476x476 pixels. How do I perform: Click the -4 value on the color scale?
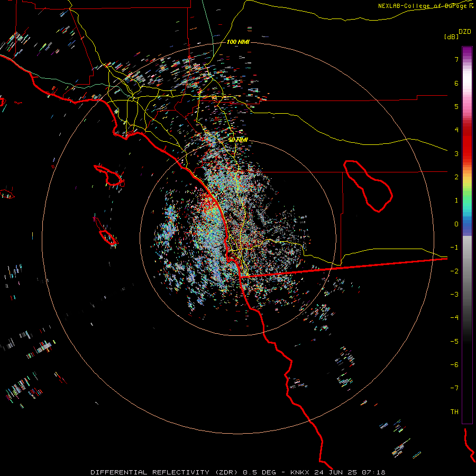click(x=454, y=317)
